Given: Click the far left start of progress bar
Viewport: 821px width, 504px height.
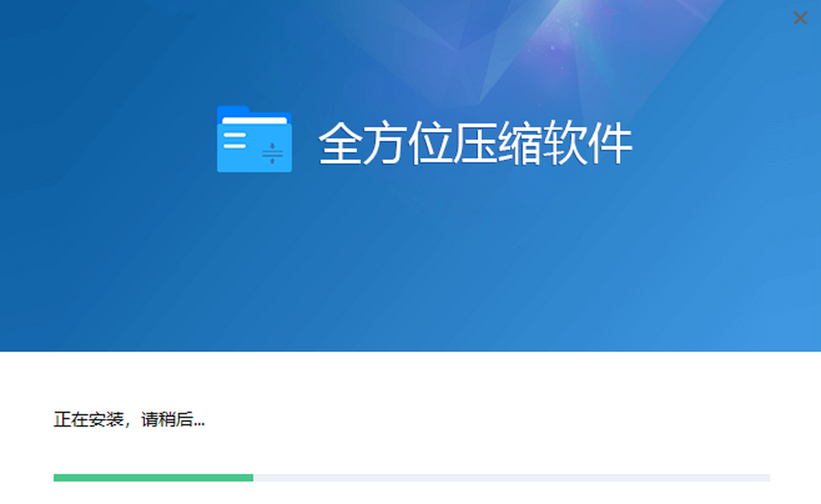Looking at the screenshot, I should 55,477.
